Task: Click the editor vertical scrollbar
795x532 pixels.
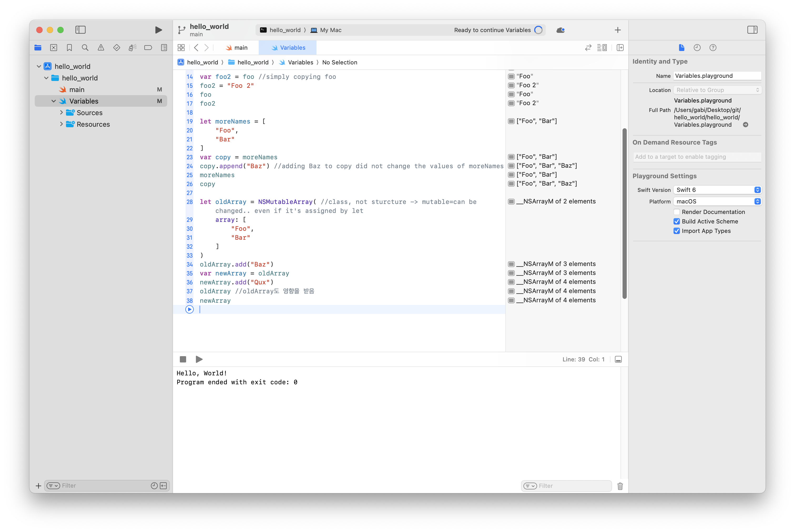Action: 624,214
